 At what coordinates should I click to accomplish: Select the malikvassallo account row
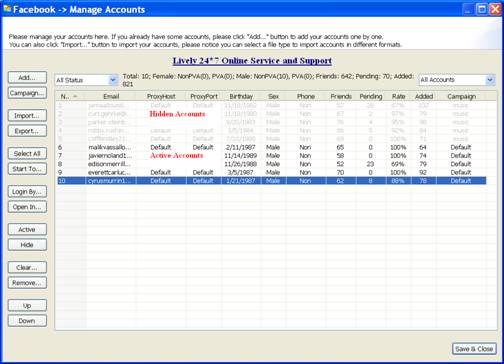click(x=271, y=147)
